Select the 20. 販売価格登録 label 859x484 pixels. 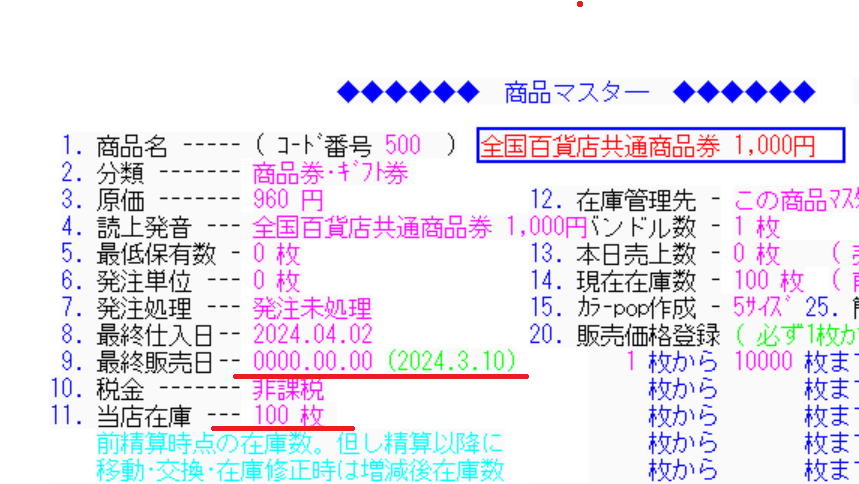coord(625,334)
